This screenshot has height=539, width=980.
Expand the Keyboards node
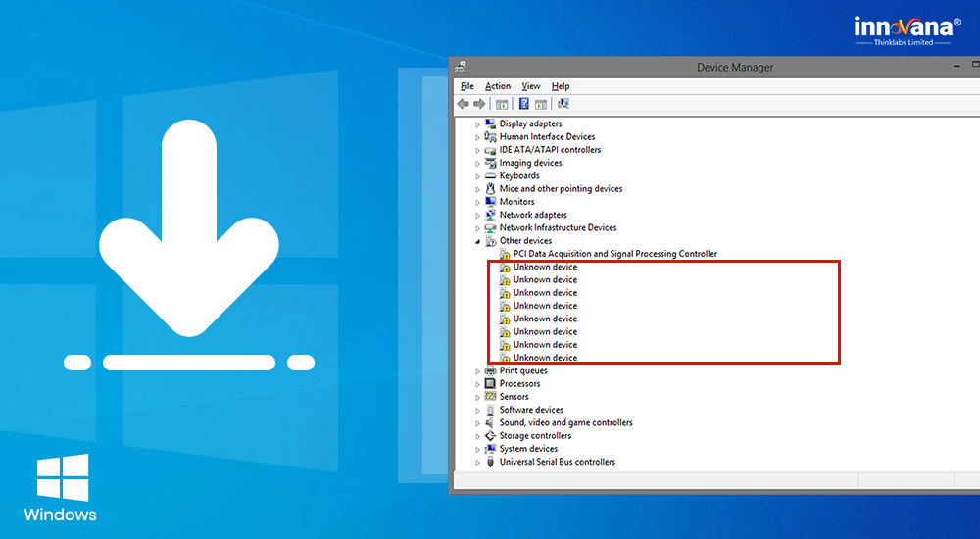coord(478,177)
